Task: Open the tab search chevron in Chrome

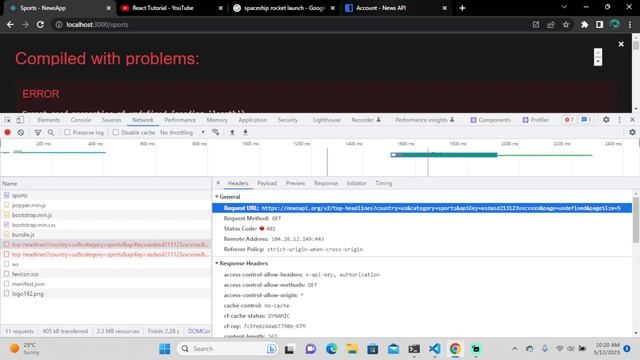Action: [x=564, y=7]
